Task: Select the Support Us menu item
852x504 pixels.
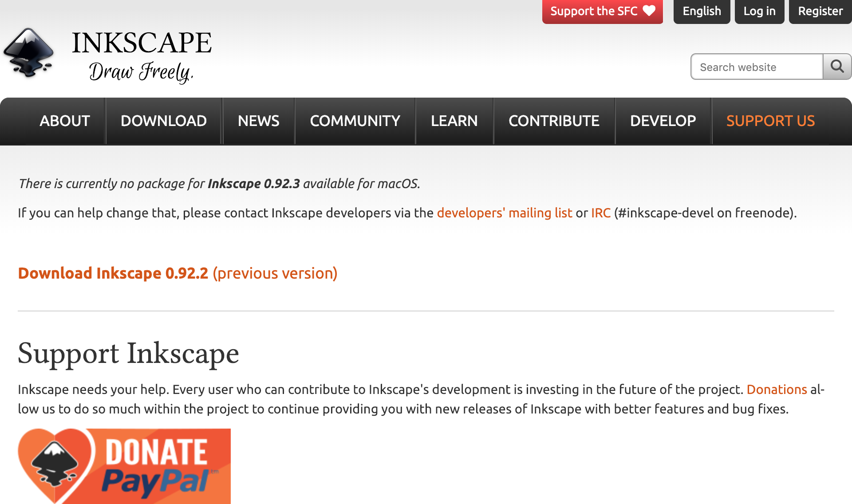Action: coord(770,121)
